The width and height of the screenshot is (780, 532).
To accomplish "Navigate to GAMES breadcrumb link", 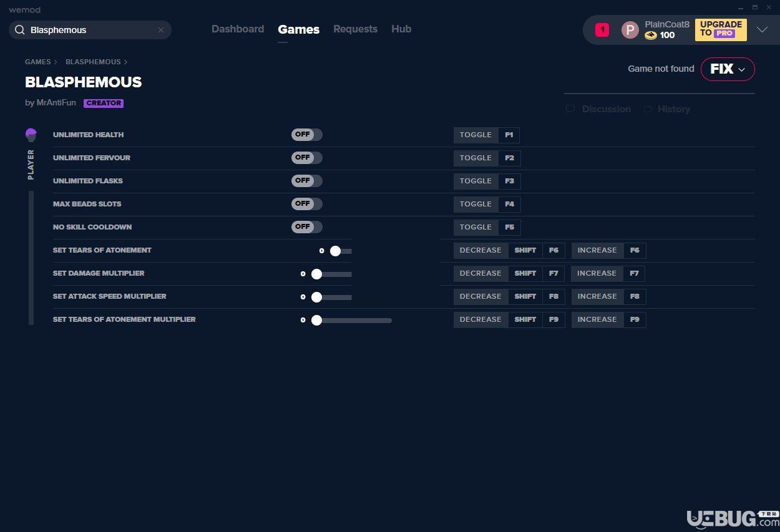I will pyautogui.click(x=38, y=62).
